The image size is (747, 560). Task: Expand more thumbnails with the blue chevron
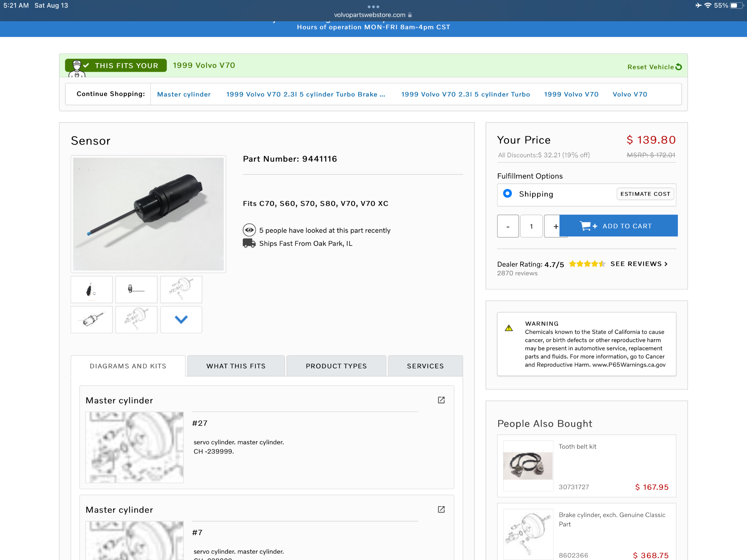[x=181, y=319]
